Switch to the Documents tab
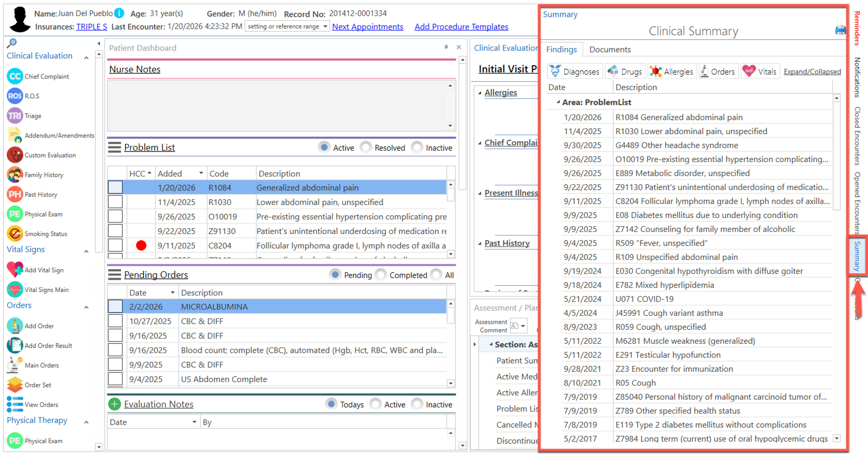868x454 pixels. 610,49
